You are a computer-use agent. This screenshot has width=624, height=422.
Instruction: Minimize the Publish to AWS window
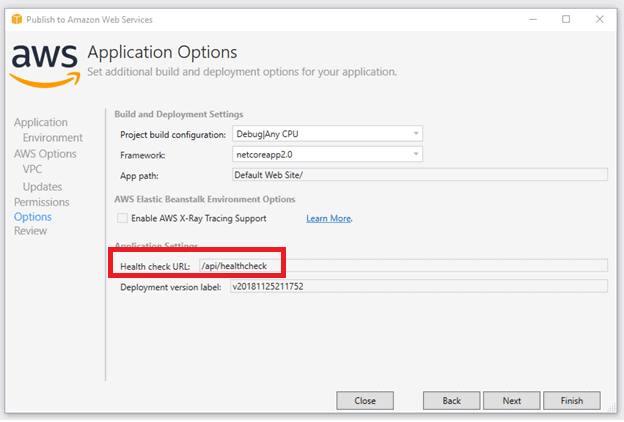(533, 19)
